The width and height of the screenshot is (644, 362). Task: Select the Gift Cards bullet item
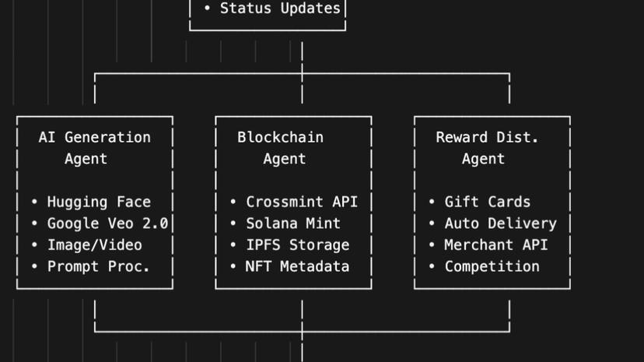488,202
